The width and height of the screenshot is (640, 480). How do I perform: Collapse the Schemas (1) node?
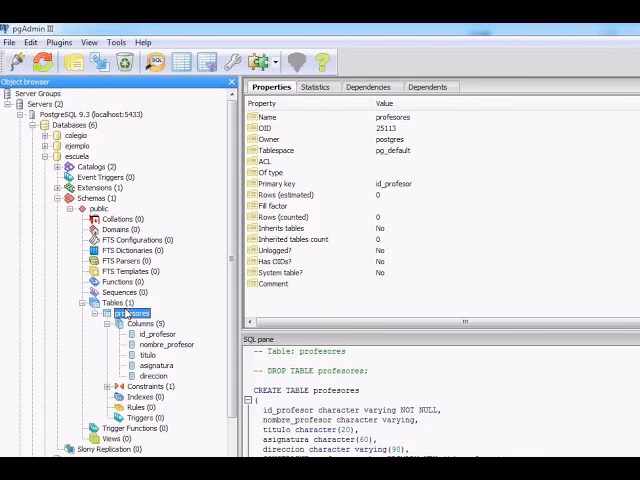58,198
